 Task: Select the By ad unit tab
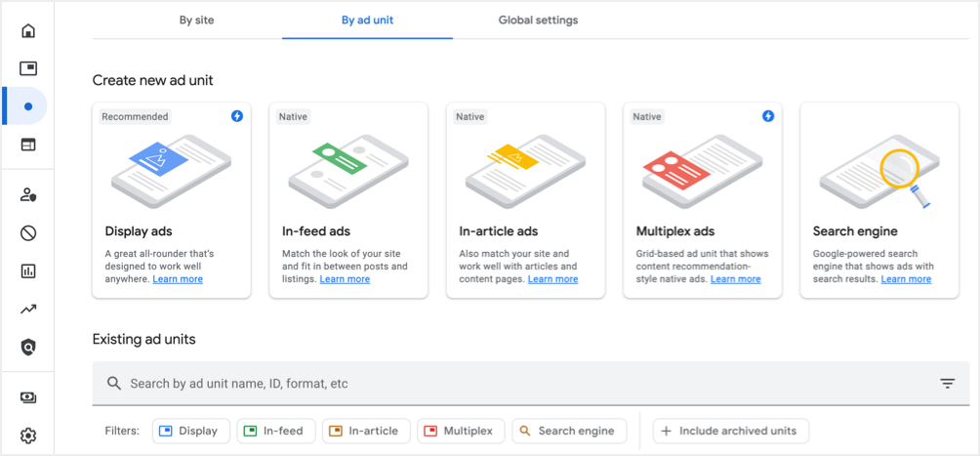[x=367, y=20]
